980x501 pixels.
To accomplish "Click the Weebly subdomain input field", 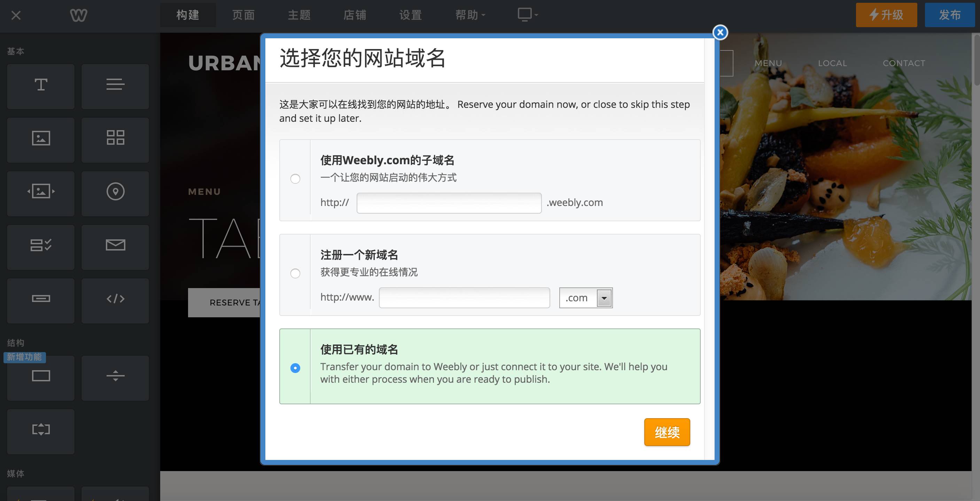I will (x=449, y=203).
